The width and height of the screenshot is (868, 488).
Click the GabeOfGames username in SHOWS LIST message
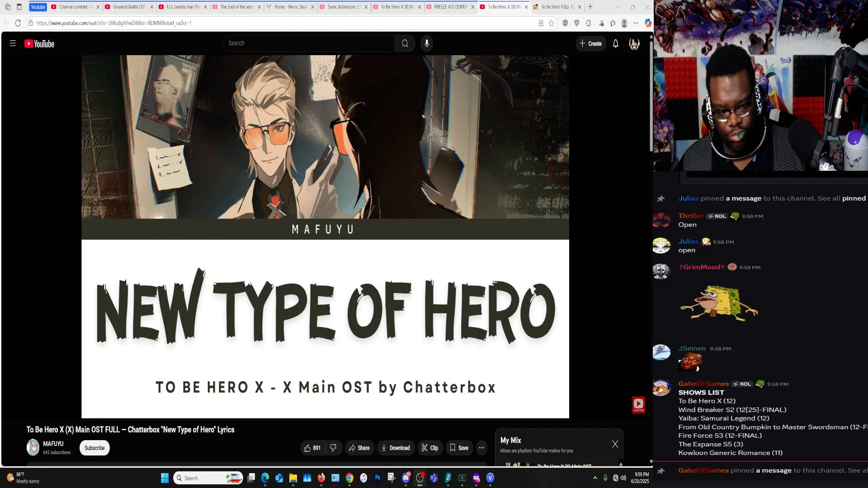click(x=703, y=384)
